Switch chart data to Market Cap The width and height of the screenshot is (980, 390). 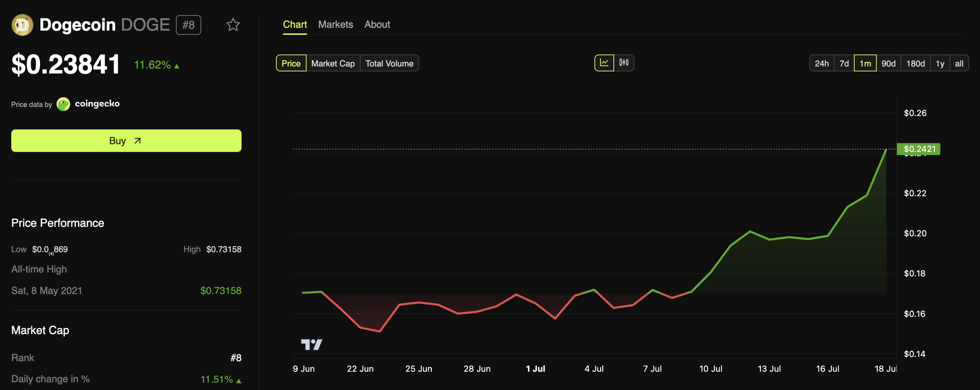333,63
